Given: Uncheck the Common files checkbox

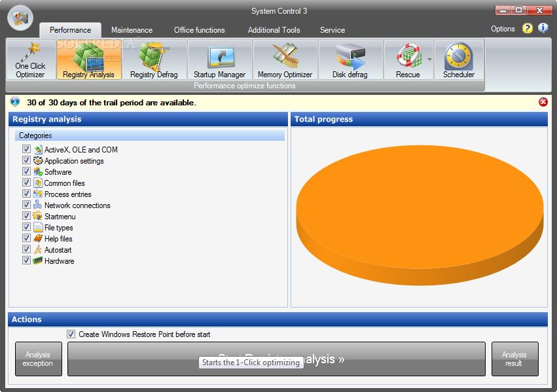Looking at the screenshot, I should [26, 183].
